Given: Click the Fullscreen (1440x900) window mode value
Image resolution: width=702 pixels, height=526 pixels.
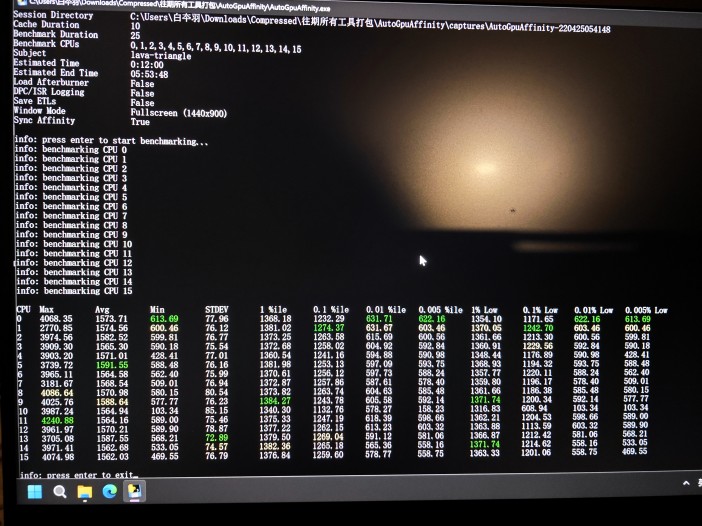Looking at the screenshot, I should point(179,113).
